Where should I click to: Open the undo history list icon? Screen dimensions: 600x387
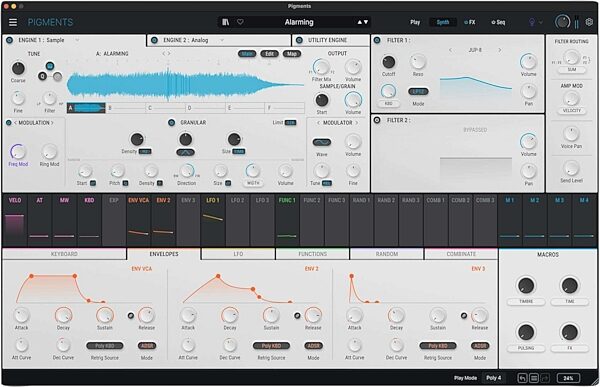click(534, 378)
